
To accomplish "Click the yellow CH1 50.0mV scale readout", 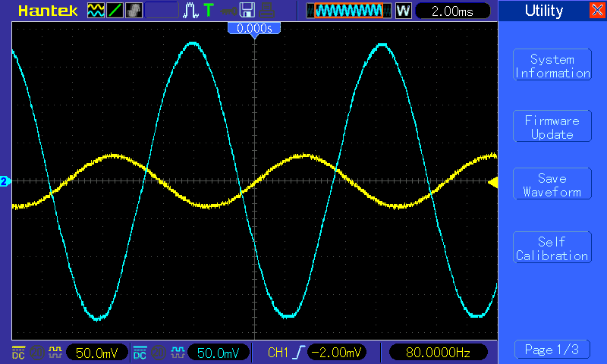I will coord(97,353).
